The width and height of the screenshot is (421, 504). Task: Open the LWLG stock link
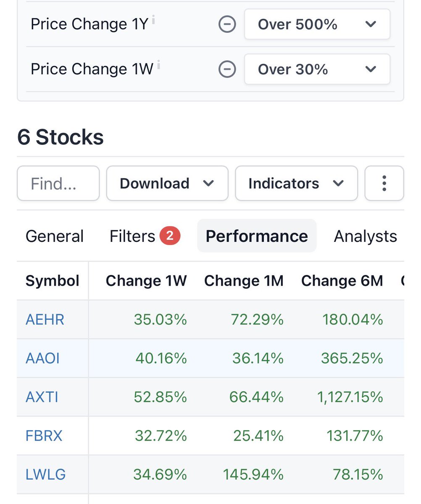click(46, 475)
